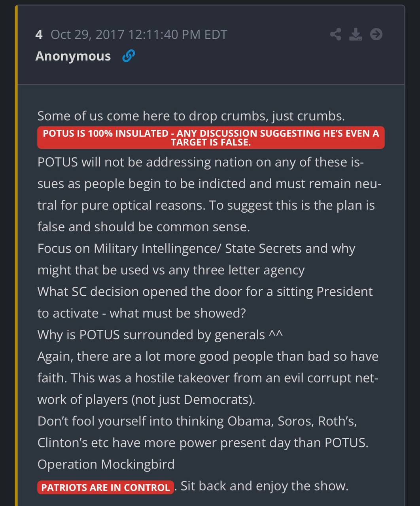Click the 'Sit back and enjoy the show' text

[264, 486]
